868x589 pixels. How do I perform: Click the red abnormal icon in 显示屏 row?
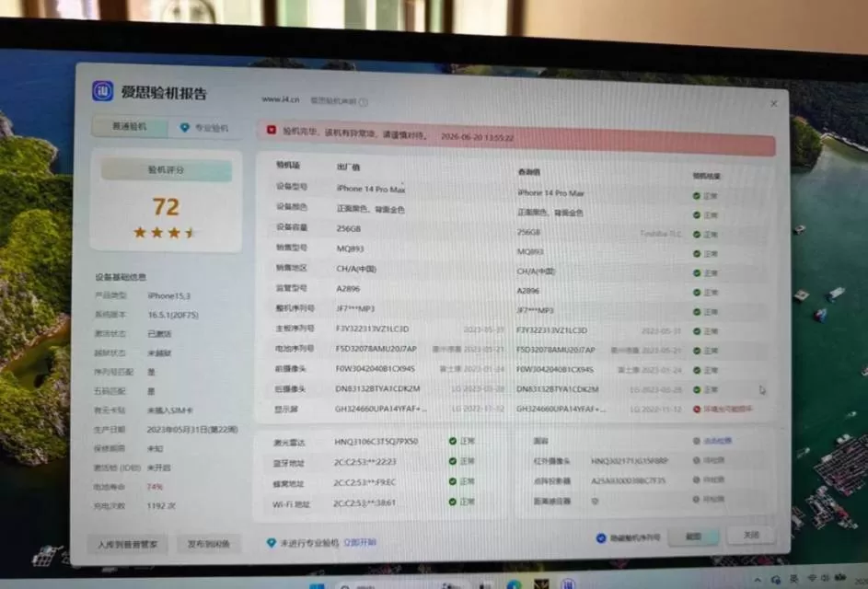(x=697, y=410)
